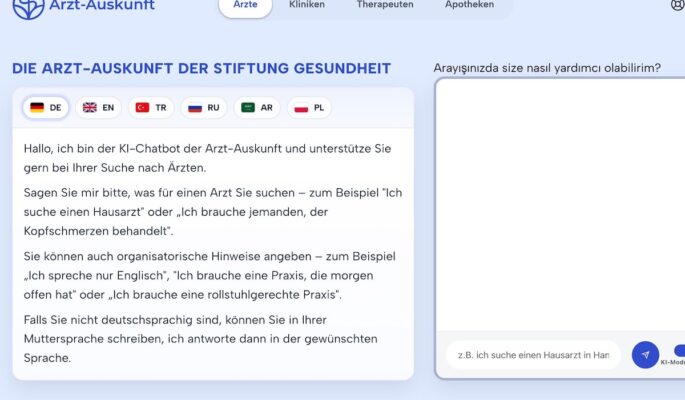Image resolution: width=685 pixels, height=400 pixels.
Task: Click the Russian flag icon
Action: pyautogui.click(x=195, y=107)
